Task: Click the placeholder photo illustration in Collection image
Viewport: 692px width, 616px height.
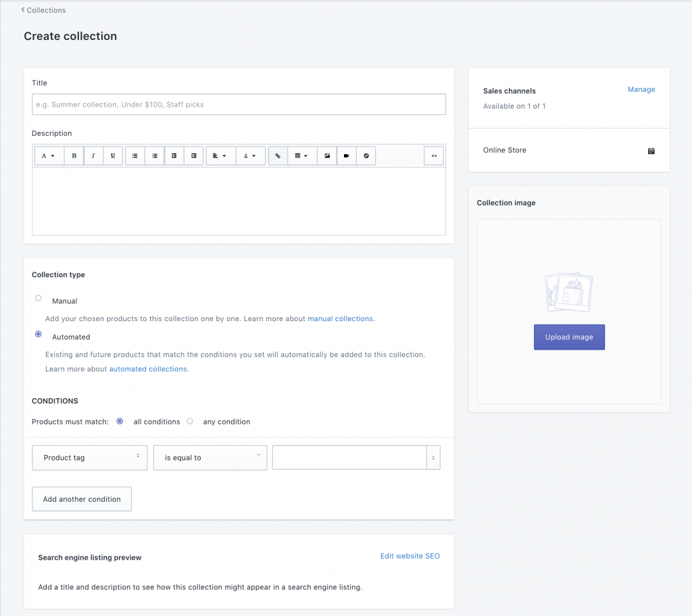Action: (569, 292)
